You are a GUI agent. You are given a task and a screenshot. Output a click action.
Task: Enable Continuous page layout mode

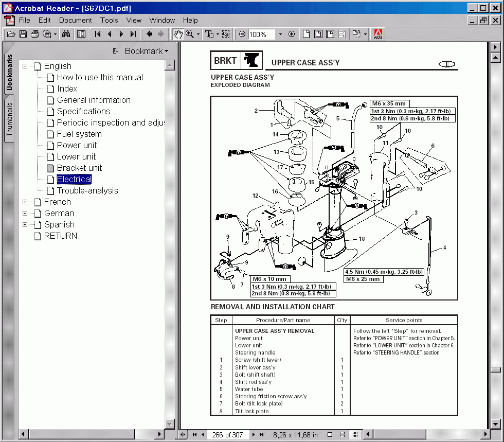click(x=341, y=435)
